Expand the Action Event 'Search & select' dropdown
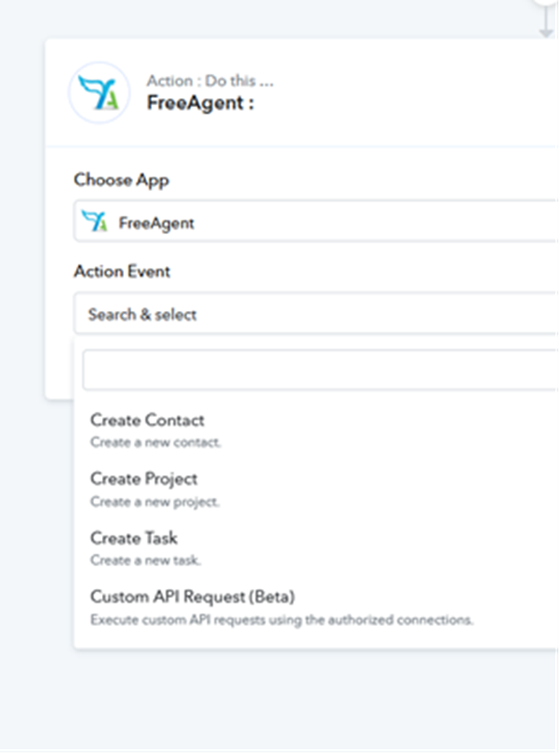 click(x=318, y=314)
